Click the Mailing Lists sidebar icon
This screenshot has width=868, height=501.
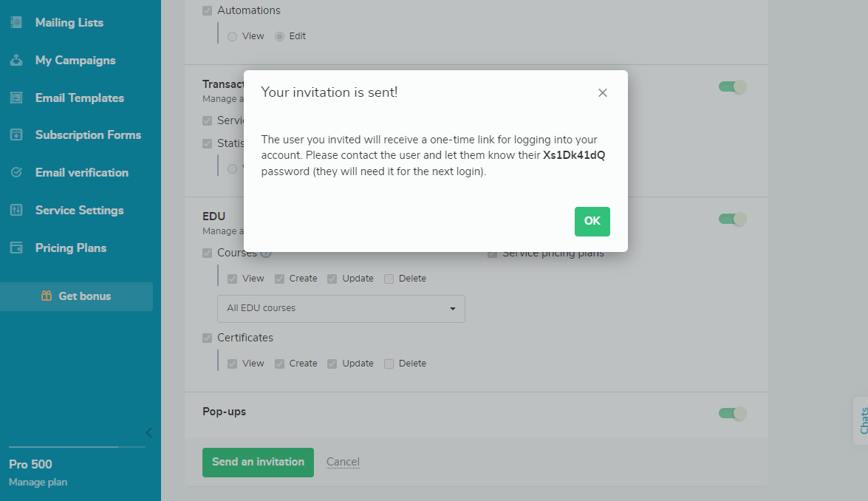click(x=16, y=23)
